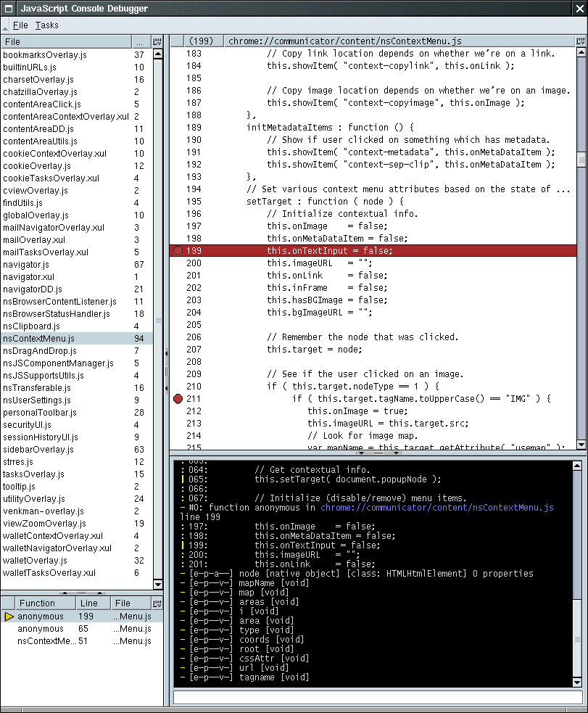The image size is (588, 713).
Task: Click the column picker icon in file list header
Action: coord(157,42)
